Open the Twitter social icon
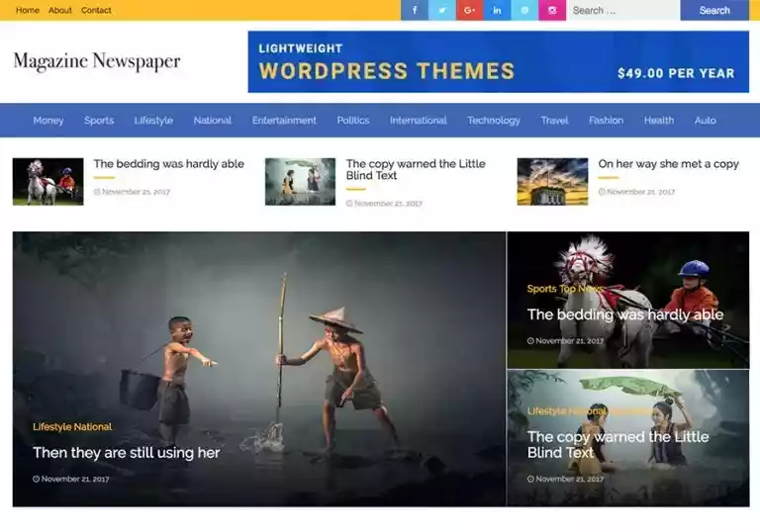The height and width of the screenshot is (532, 760). click(x=442, y=10)
